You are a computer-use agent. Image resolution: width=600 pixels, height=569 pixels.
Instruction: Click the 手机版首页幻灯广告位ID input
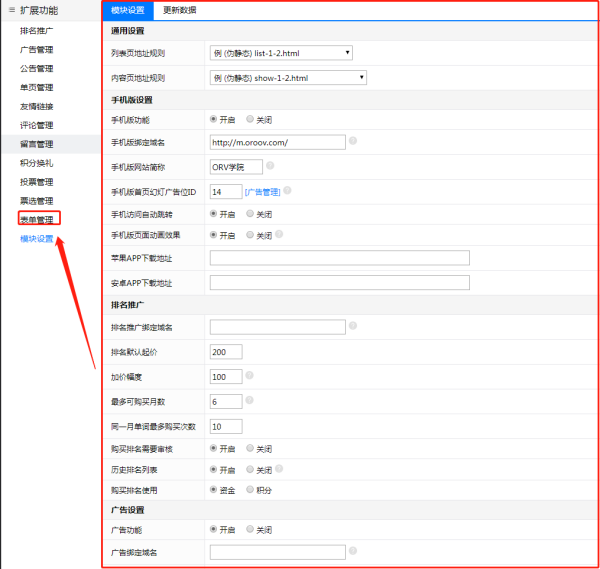pos(226,192)
